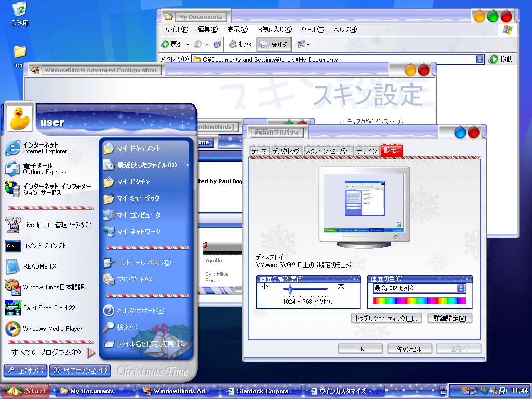
Task: Open Advanced settings button
Action: point(449,318)
